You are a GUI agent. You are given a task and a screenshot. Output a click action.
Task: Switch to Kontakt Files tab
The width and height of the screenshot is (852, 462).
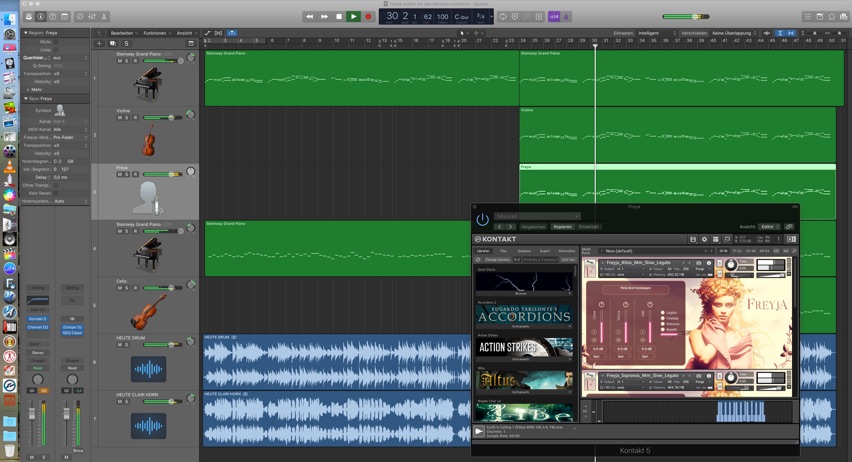click(x=504, y=251)
